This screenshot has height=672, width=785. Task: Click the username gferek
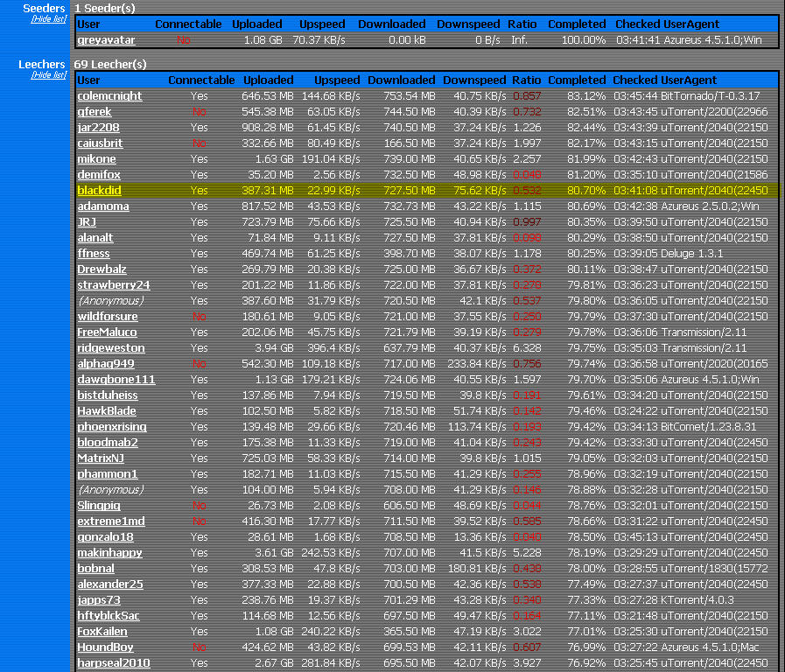(95, 112)
